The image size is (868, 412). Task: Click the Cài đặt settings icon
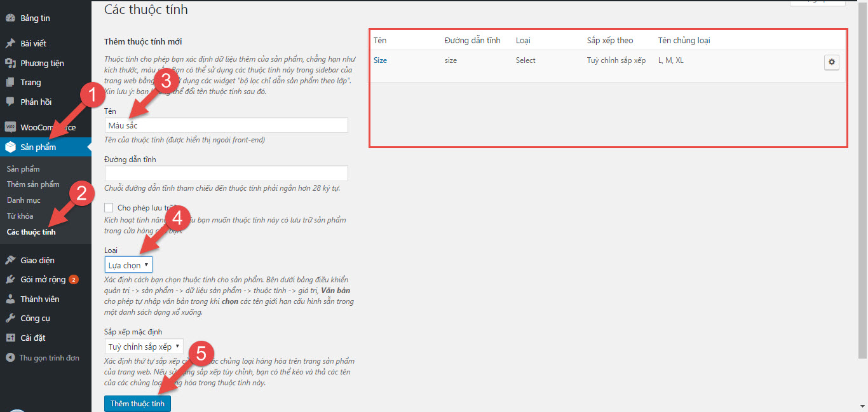[x=10, y=338]
